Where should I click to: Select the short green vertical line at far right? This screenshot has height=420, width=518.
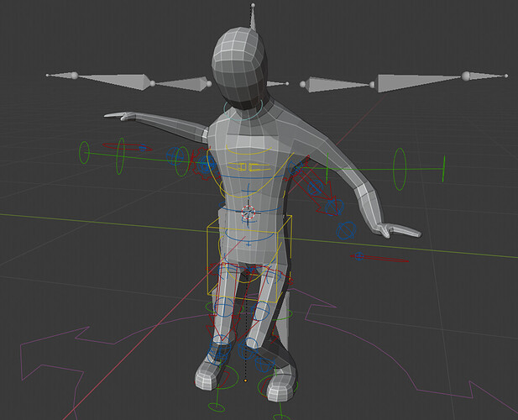pyautogui.click(x=443, y=169)
